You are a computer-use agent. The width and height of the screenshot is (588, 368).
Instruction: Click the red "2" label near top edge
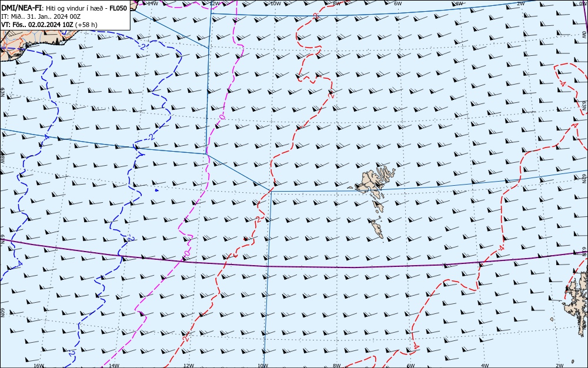coord(316,16)
